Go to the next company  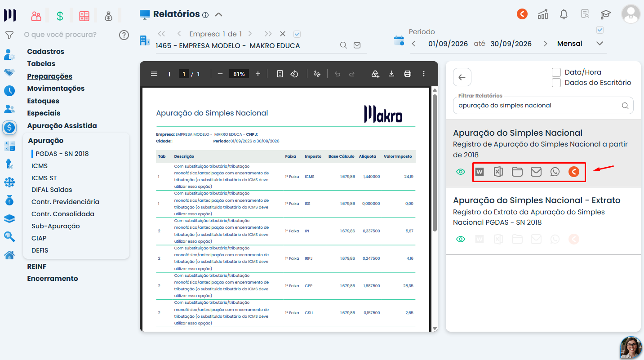(x=250, y=34)
